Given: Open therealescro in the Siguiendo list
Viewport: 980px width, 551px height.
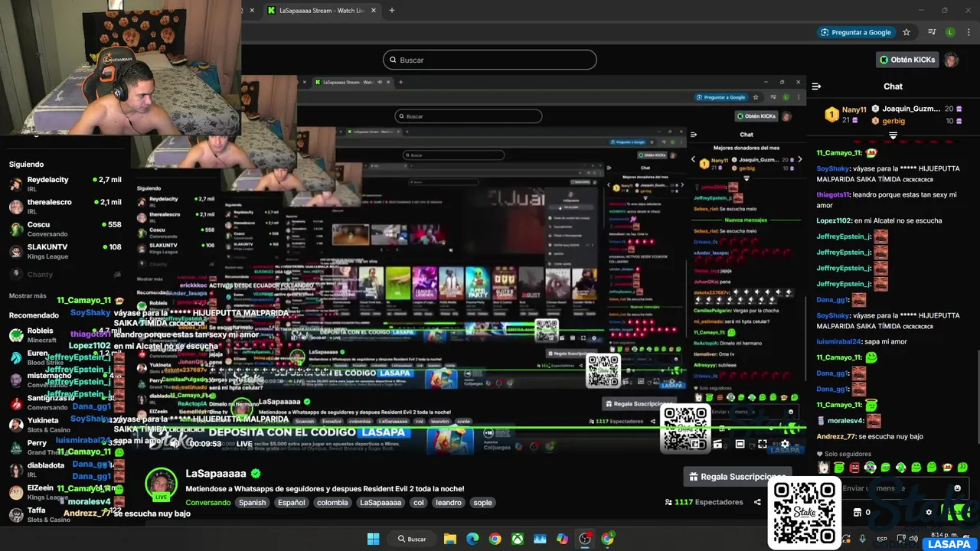Looking at the screenshot, I should tap(65, 207).
